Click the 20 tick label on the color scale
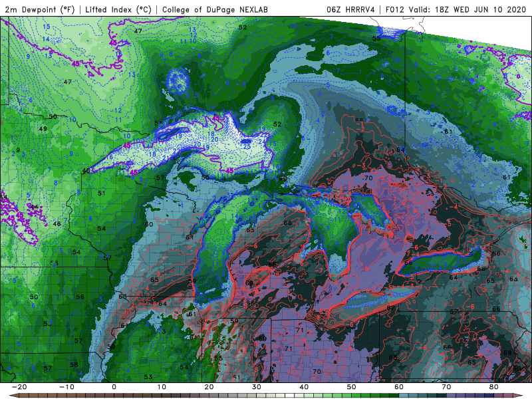 point(209,387)
